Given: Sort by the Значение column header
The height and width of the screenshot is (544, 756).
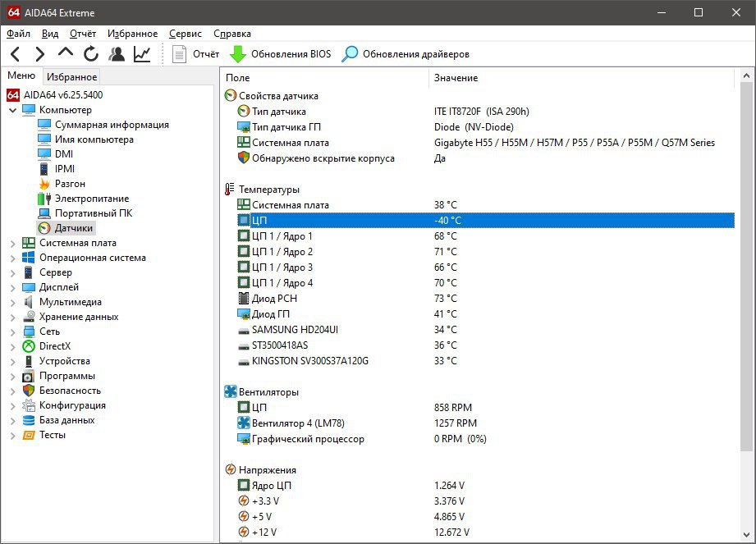Looking at the screenshot, I should 581,78.
